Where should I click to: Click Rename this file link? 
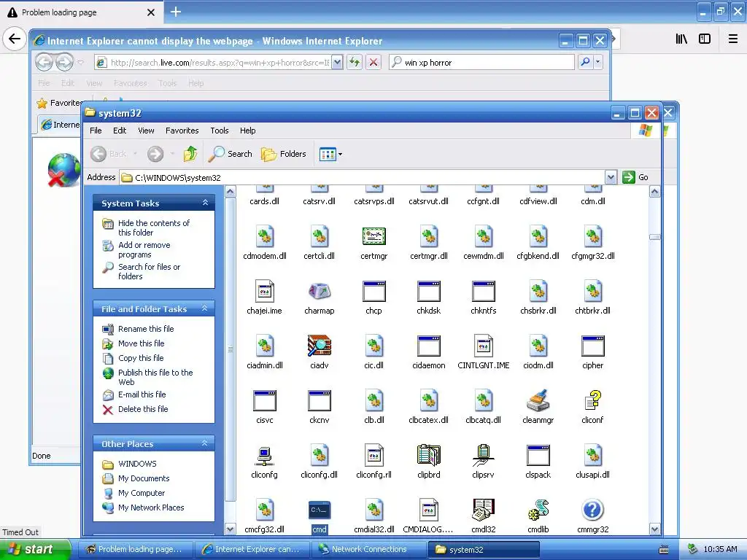pos(146,329)
